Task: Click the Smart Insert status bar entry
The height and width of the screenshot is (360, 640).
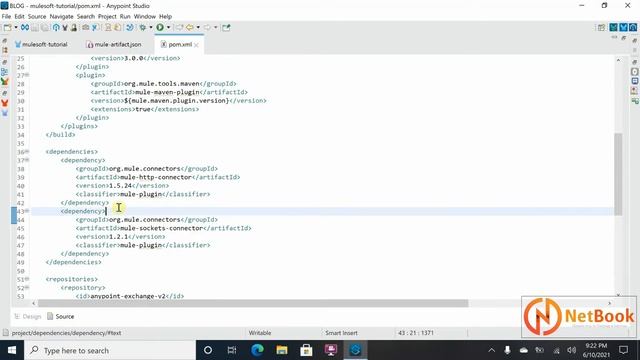Action: (x=342, y=333)
